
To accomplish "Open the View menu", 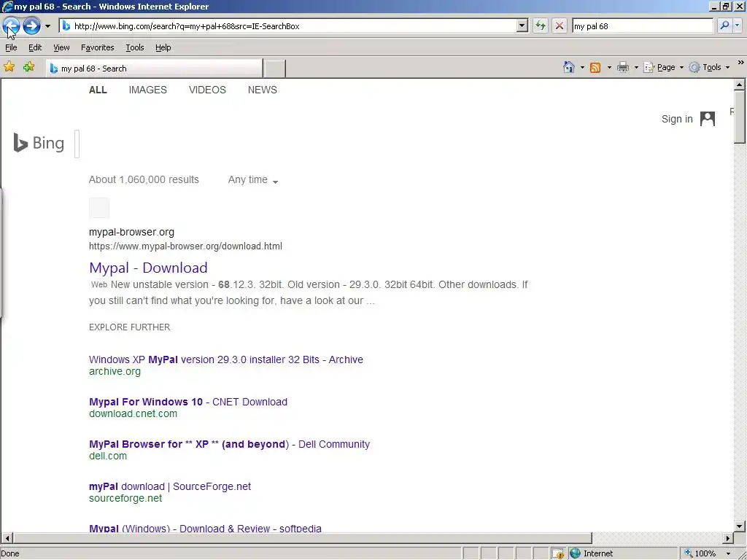I will 61,47.
